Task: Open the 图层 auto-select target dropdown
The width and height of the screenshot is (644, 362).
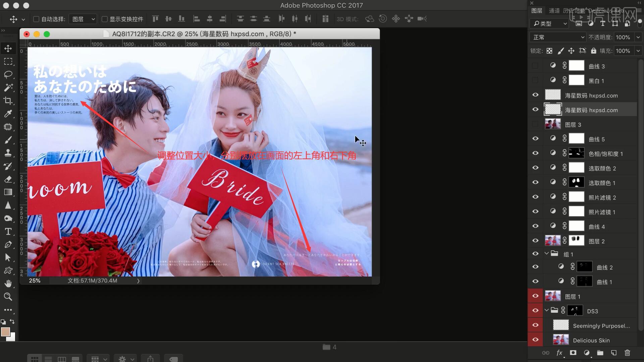Action: pos(83,19)
